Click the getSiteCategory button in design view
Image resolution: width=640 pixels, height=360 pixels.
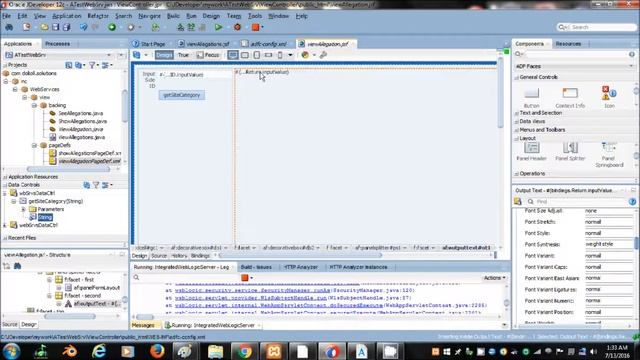pos(182,95)
